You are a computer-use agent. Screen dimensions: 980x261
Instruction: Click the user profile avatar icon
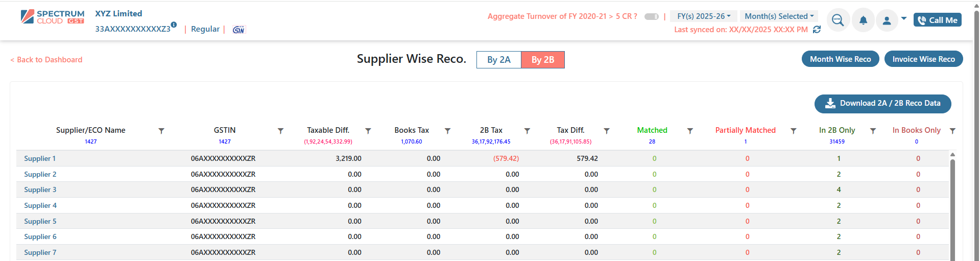[x=887, y=20]
